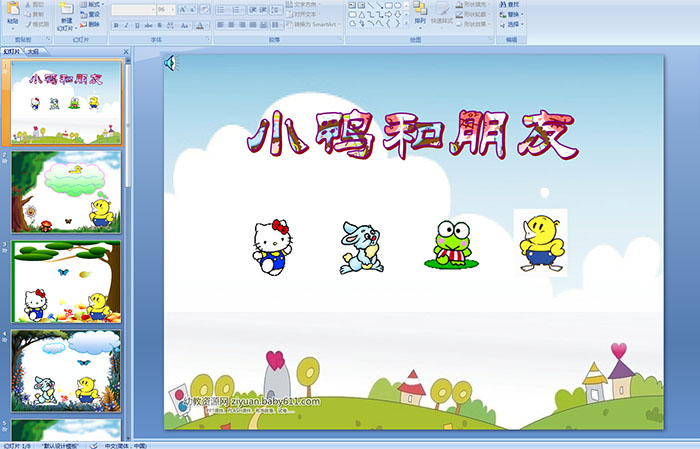Open the Layout (版式) dropdown

pyautogui.click(x=92, y=4)
